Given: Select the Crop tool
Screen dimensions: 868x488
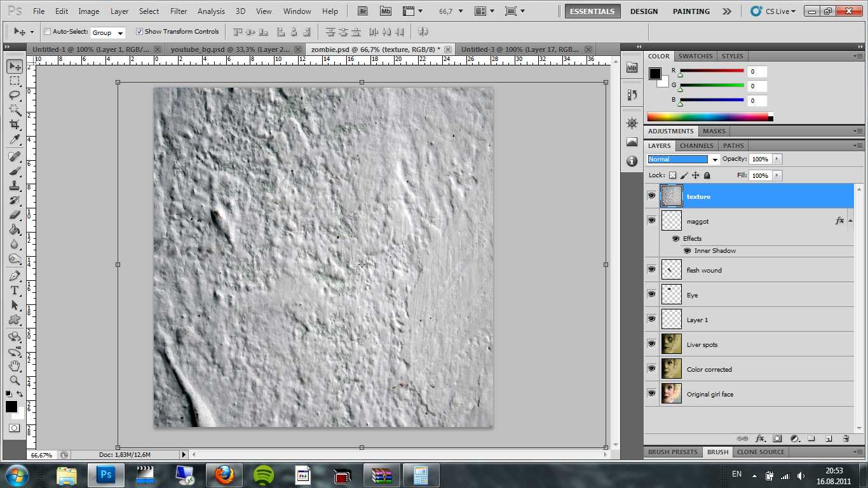Looking at the screenshot, I should (15, 125).
